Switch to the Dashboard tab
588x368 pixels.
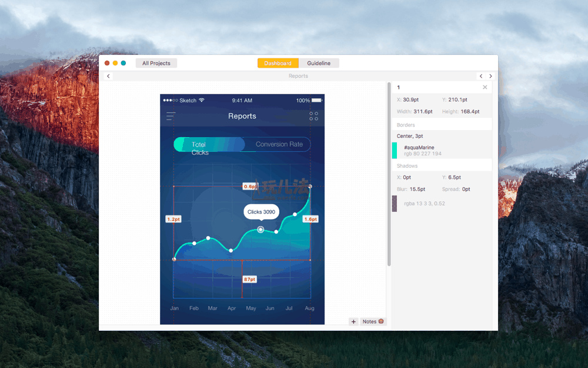pyautogui.click(x=278, y=63)
